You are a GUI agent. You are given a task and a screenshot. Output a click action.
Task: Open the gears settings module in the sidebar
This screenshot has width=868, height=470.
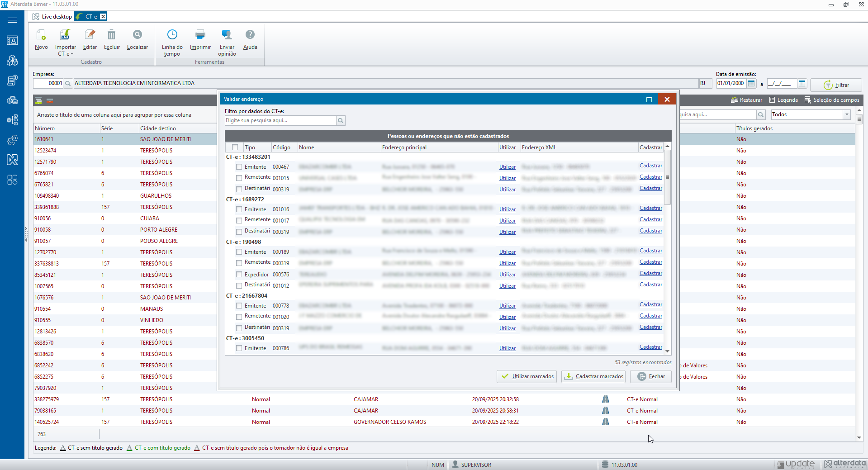(x=12, y=140)
